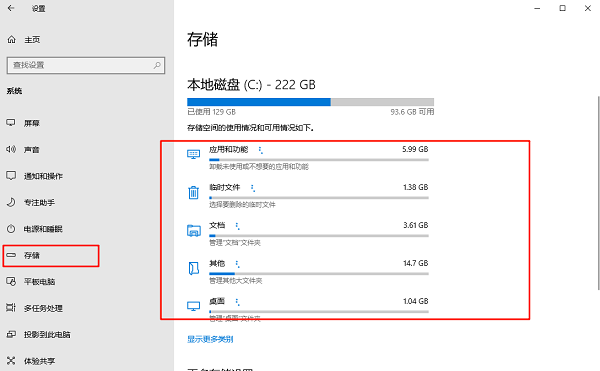Click the 临时文件 trash can icon
Screen dimensions: 600x371
193,192
